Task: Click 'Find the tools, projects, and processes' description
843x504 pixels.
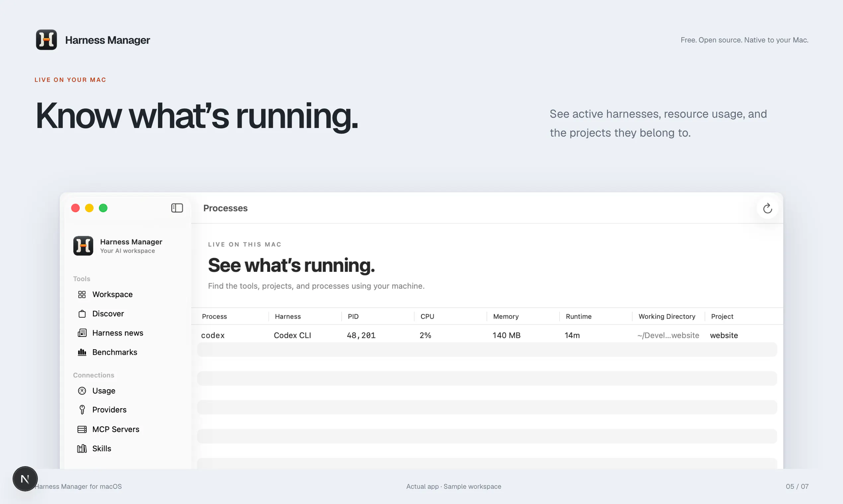Action: click(x=316, y=286)
